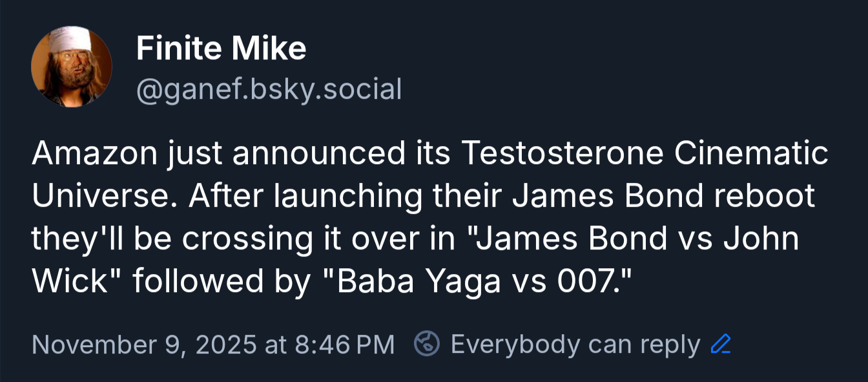Click the globe icon next to the timestamp
This screenshot has height=382, width=868.
point(426,344)
